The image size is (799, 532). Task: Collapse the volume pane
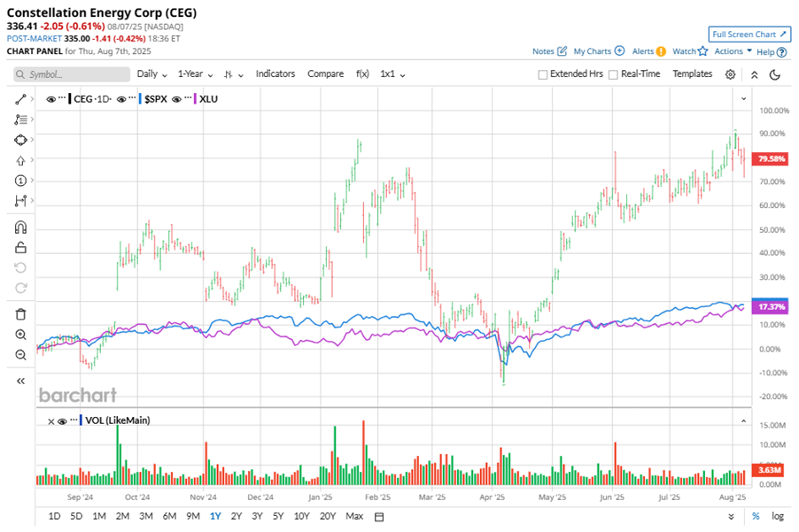click(743, 421)
